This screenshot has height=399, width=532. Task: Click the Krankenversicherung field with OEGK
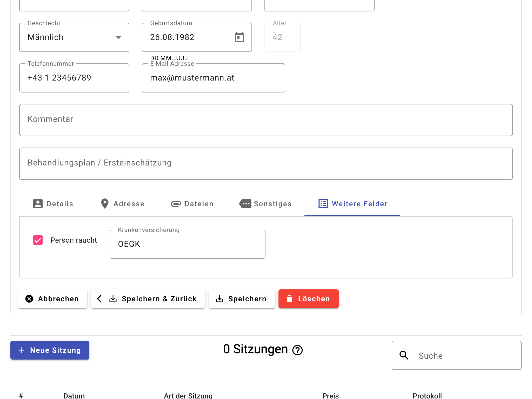click(x=188, y=244)
